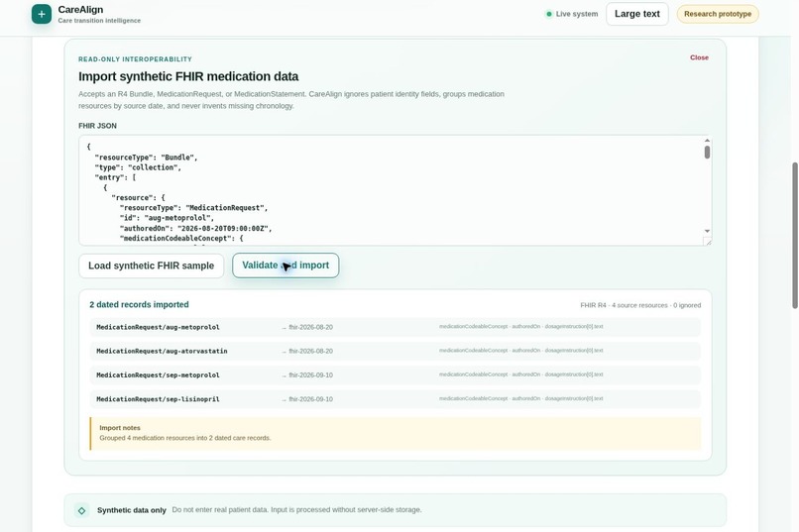Click 'Care transition intelligence' subtitle
The image size is (799, 532).
point(99,21)
